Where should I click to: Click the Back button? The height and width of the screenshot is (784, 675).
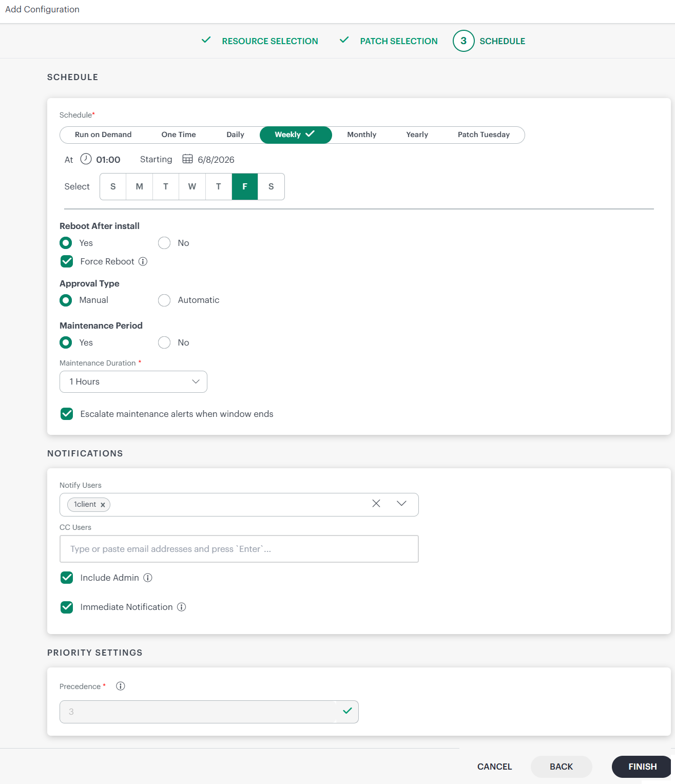tap(562, 767)
